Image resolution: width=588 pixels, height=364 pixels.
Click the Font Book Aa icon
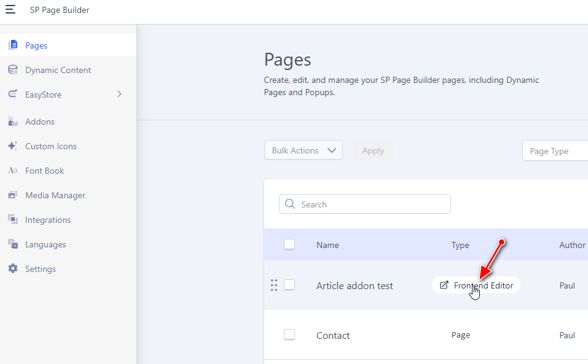tap(13, 171)
